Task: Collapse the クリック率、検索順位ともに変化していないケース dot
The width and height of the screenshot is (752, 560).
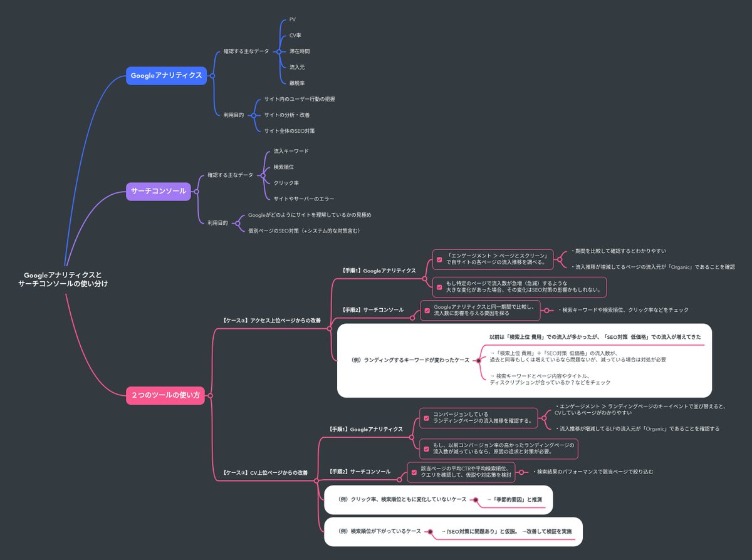Action: [476, 500]
